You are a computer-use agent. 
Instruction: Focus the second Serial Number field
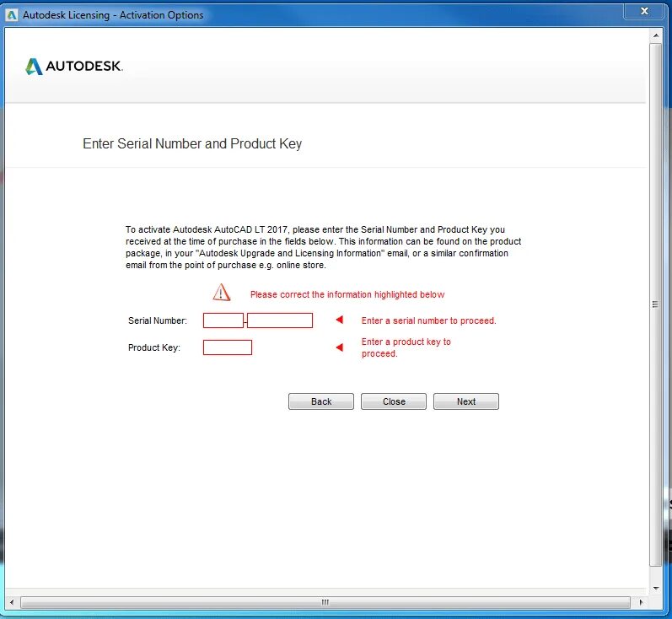(280, 320)
